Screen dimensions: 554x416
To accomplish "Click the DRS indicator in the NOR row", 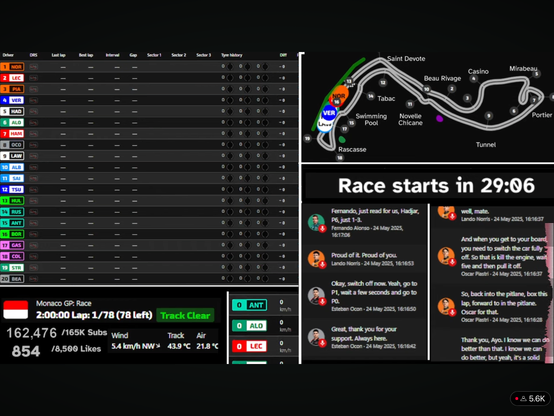I will coord(34,66).
